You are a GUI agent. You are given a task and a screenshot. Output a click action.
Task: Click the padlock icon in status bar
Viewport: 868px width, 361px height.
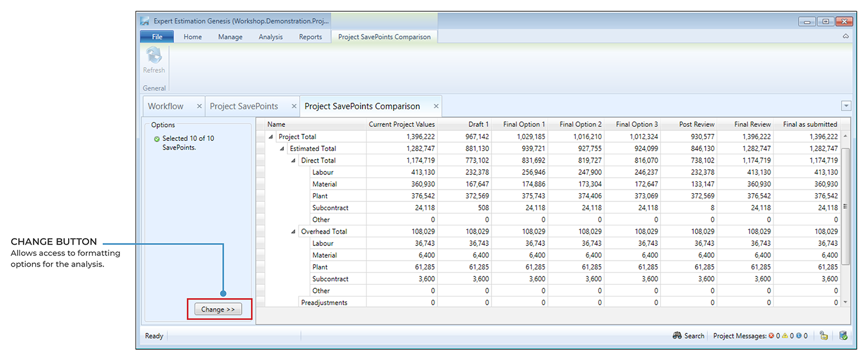(824, 336)
